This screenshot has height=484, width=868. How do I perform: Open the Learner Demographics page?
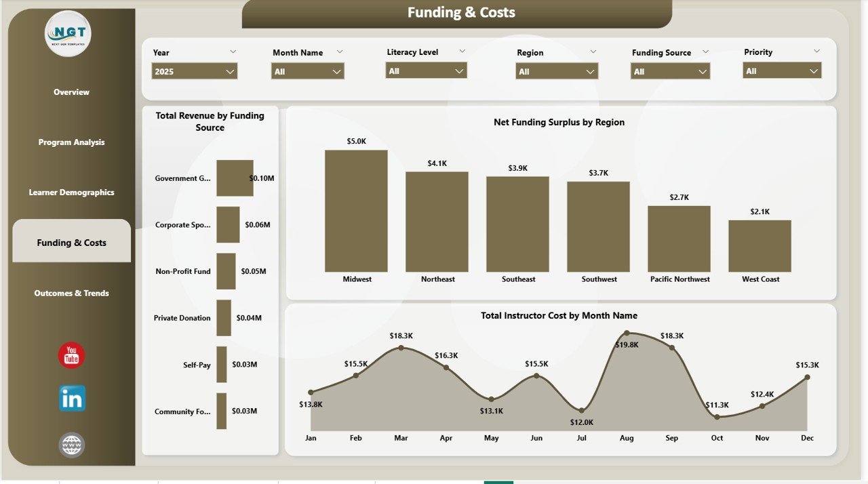point(71,192)
